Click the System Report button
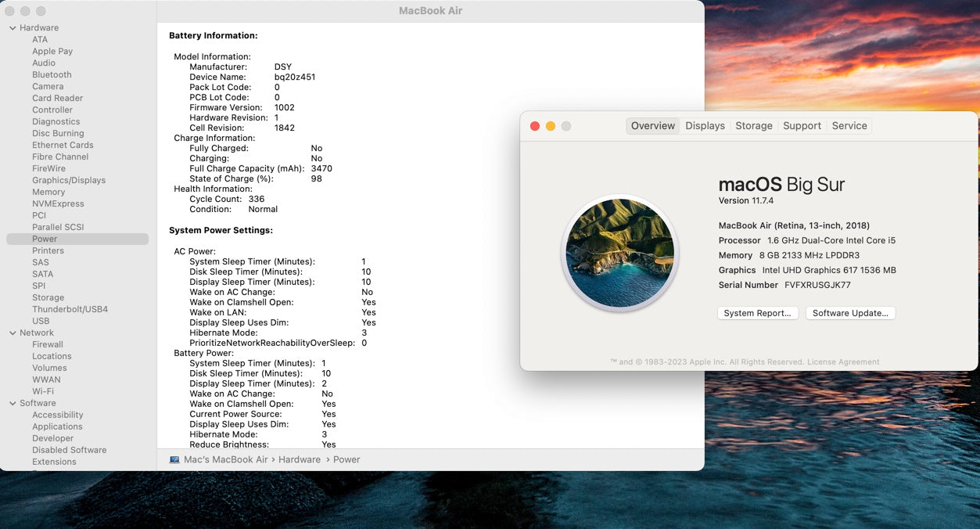 coord(757,313)
